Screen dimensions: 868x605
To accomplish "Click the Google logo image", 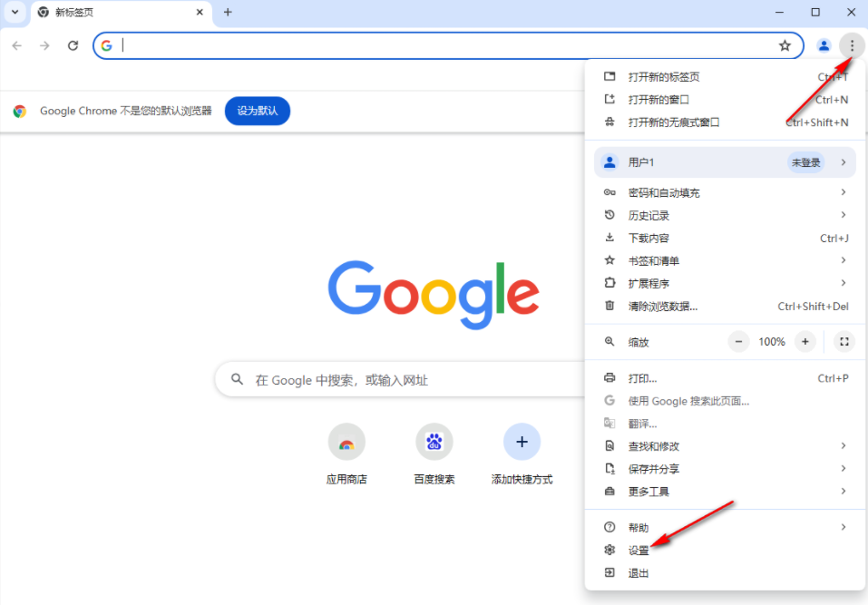I will point(434,295).
